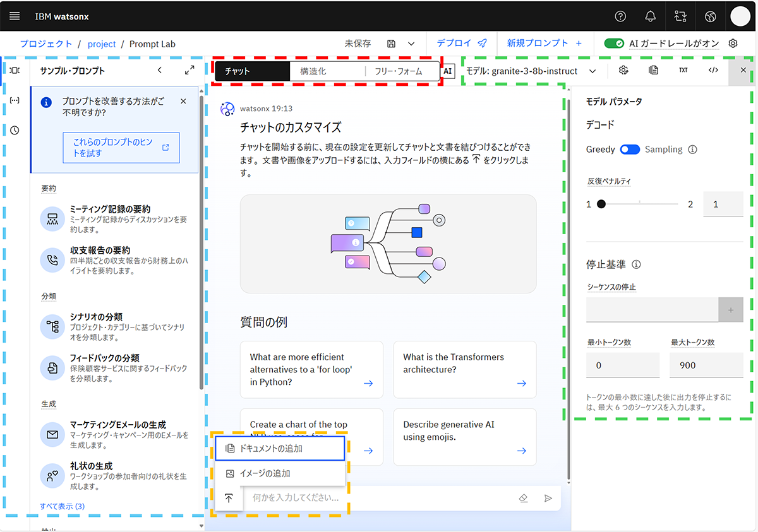The height and width of the screenshot is (532, 758).
Task: Click the 収支報告の要約 phone icon
Action: tap(52, 260)
